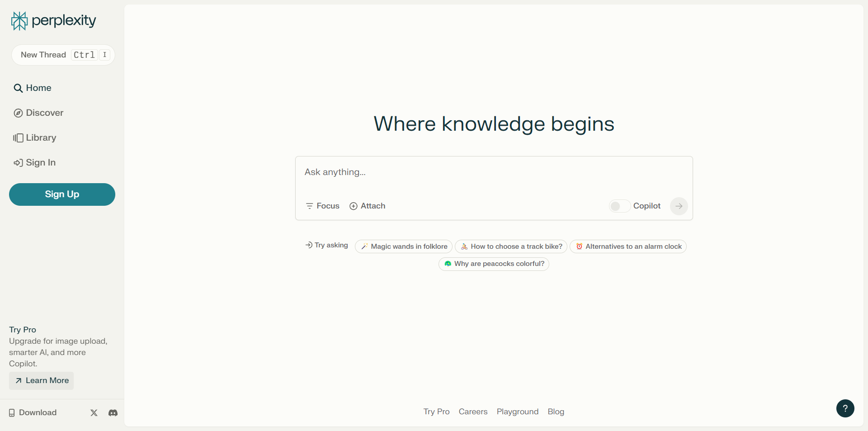Click the Discover compass icon
This screenshot has width=868, height=431.
18,113
